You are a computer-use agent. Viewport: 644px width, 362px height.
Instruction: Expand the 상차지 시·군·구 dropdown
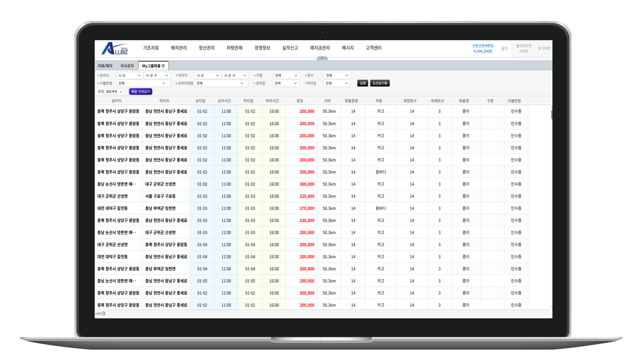[x=157, y=75]
